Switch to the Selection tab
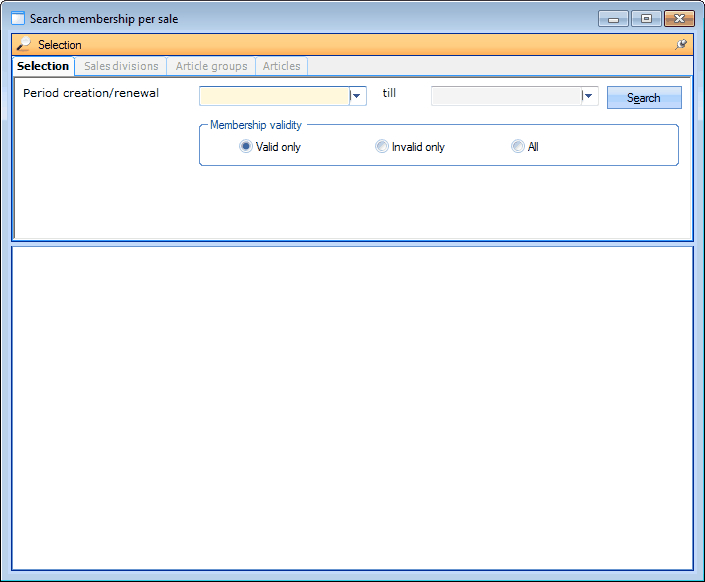705x582 pixels. pos(43,66)
